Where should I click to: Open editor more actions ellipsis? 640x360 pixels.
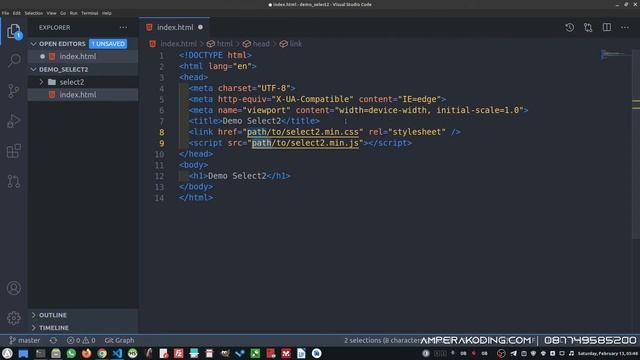[625, 27]
